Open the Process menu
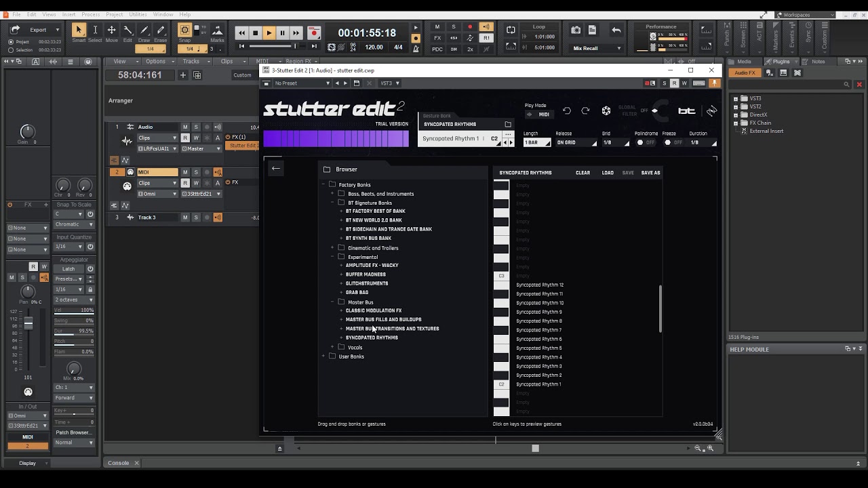 pyautogui.click(x=91, y=14)
